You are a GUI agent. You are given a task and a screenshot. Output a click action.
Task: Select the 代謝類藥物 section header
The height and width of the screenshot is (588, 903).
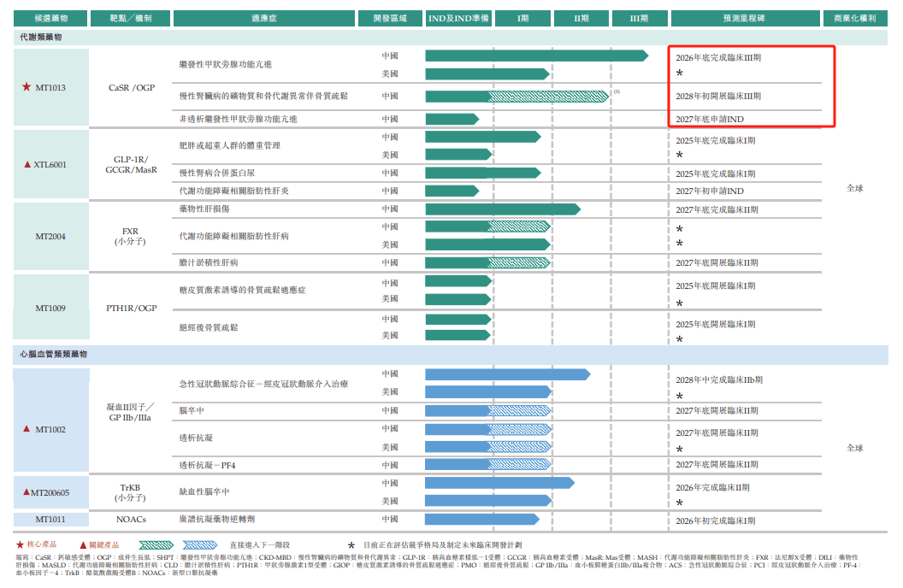coord(41,38)
